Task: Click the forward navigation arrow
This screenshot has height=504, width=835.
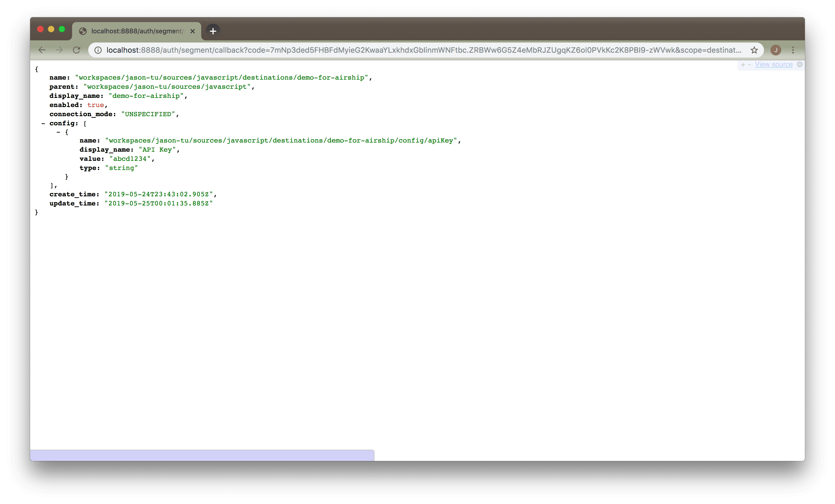Action: pyautogui.click(x=59, y=50)
